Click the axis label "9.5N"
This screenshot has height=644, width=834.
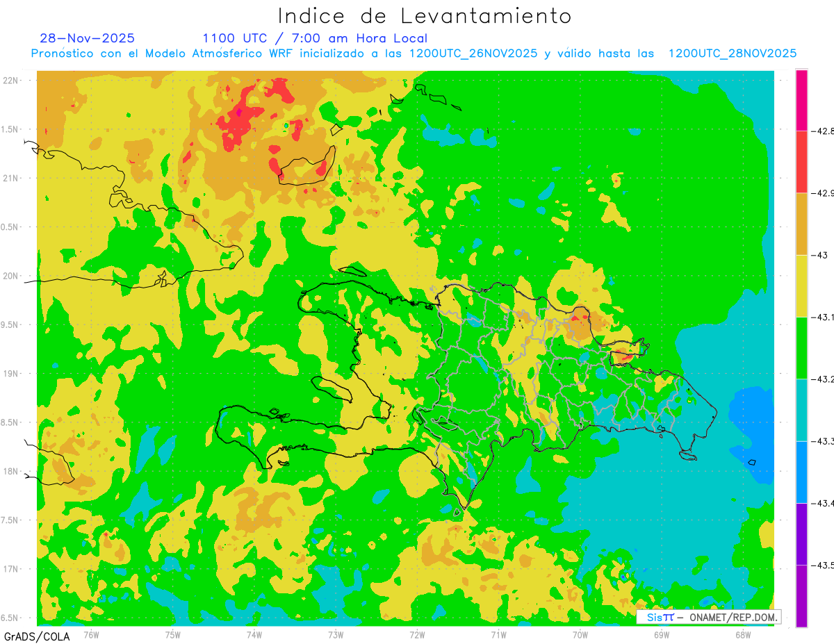click(x=10, y=324)
